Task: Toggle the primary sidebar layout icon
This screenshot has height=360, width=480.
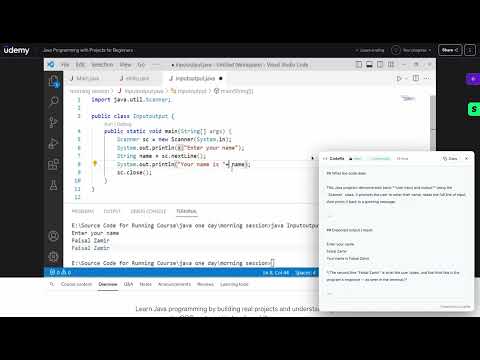Action: tap(359, 64)
